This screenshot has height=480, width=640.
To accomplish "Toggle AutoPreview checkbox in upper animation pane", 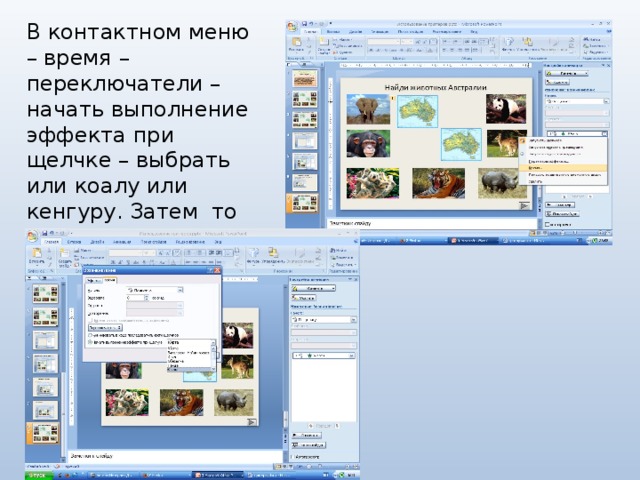I will click(547, 224).
